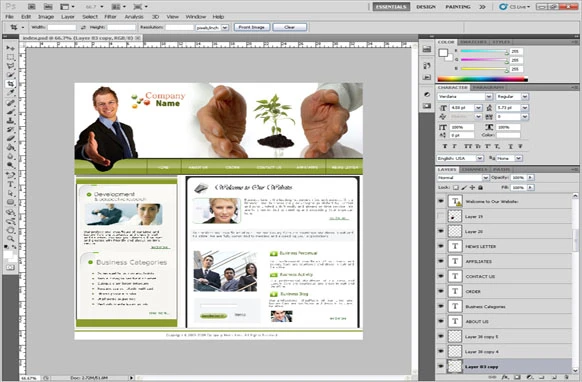
Task: Show the hidden Layer 19
Action: click(x=441, y=216)
